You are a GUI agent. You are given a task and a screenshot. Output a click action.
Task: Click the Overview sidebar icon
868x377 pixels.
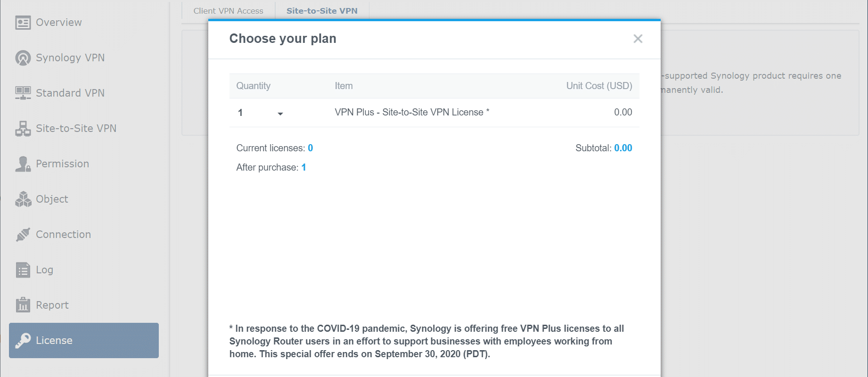(23, 23)
